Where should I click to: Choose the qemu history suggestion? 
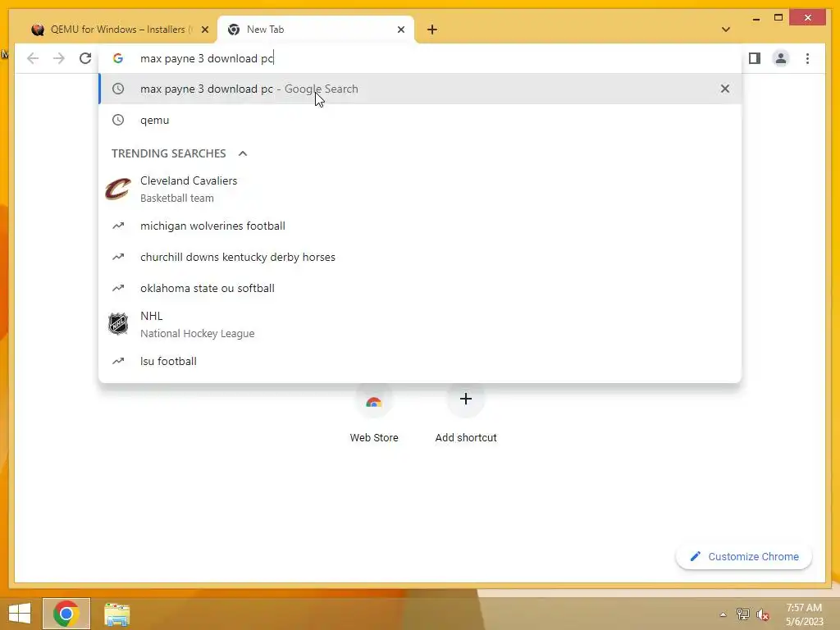[x=420, y=120]
